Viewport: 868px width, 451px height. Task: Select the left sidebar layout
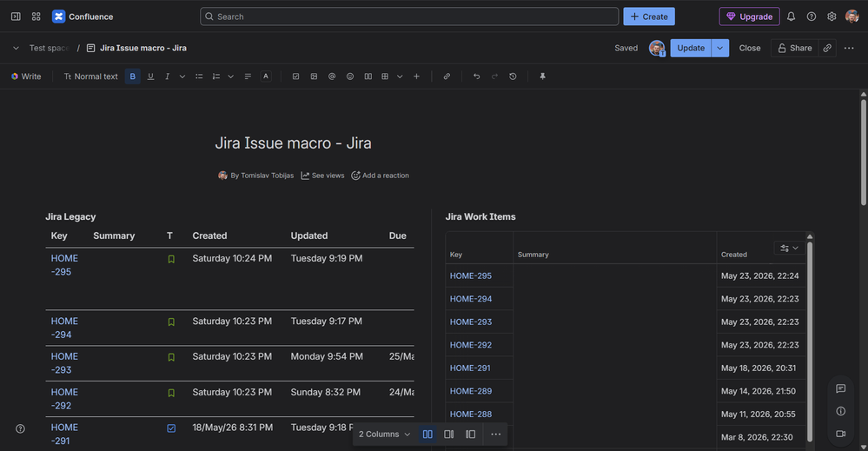point(471,434)
